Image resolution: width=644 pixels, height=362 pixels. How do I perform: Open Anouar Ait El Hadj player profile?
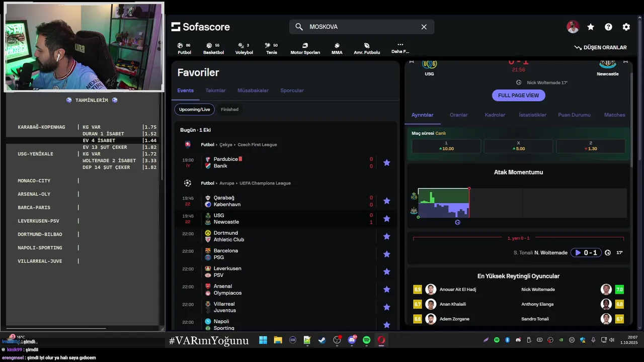click(458, 290)
